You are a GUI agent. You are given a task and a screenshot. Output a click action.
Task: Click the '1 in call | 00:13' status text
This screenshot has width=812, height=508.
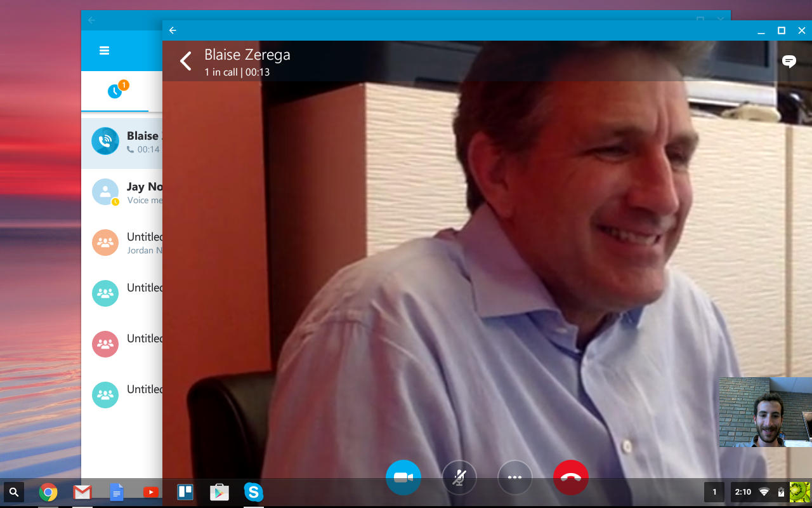coord(237,72)
